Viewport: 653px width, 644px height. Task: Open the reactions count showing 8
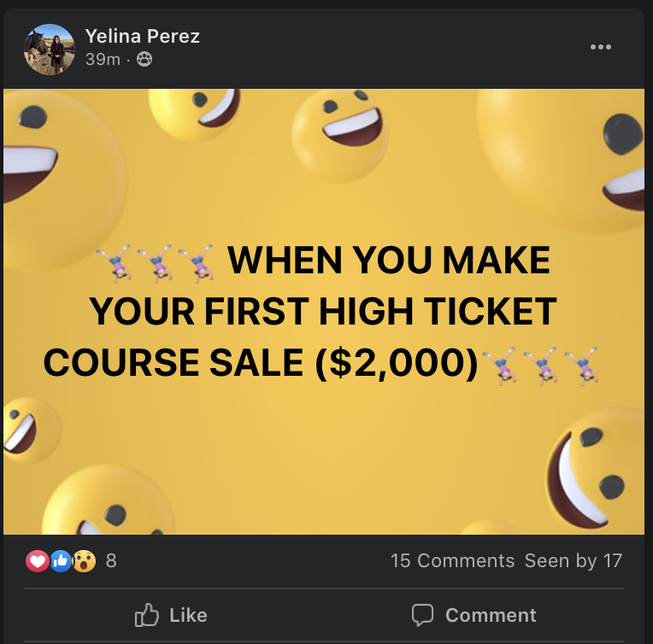coord(111,561)
